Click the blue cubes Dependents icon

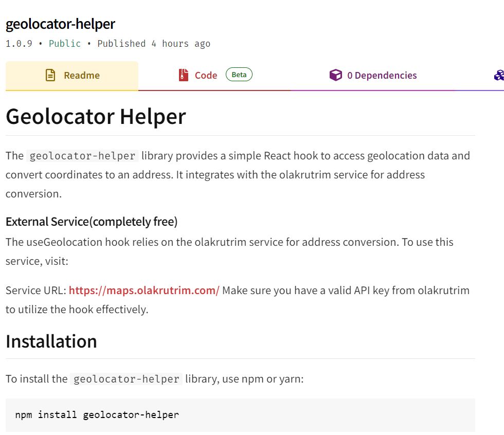point(499,75)
